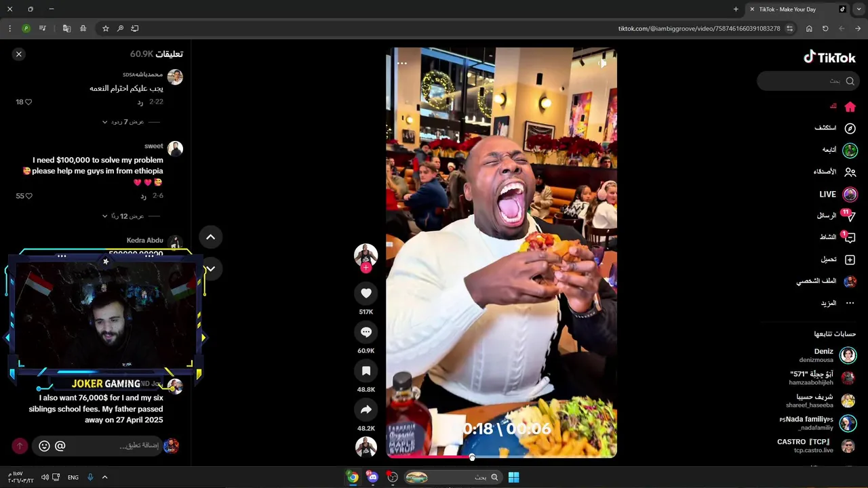This screenshot has height=488, width=868.
Task: Reply to the first Arabic comment
Action: click(x=140, y=102)
